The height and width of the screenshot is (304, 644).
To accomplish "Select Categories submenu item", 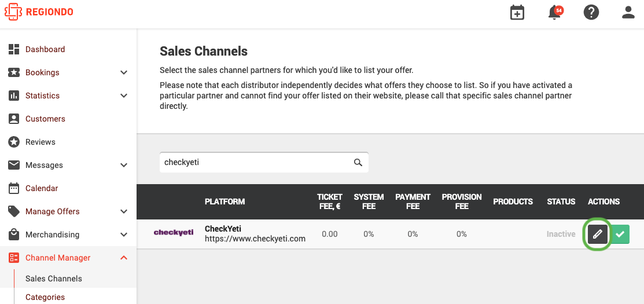I will pos(45,297).
